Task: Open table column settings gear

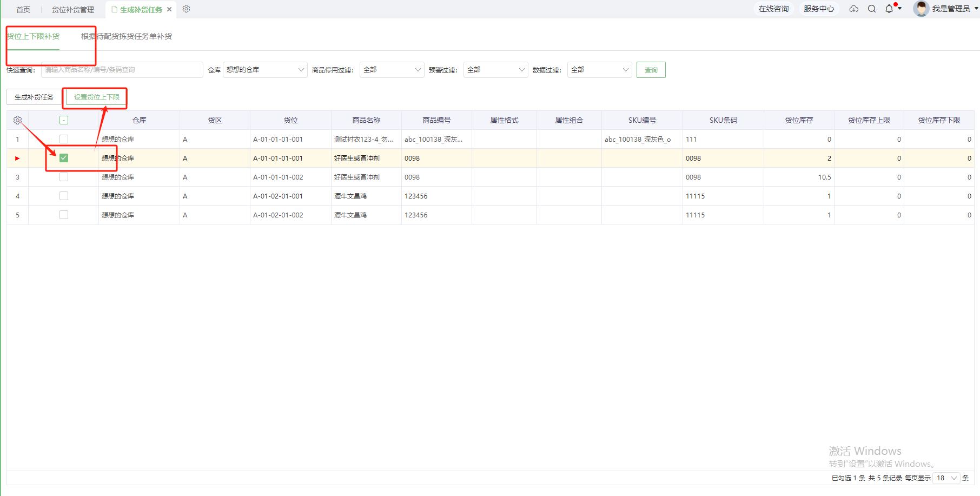Action: 17,120
